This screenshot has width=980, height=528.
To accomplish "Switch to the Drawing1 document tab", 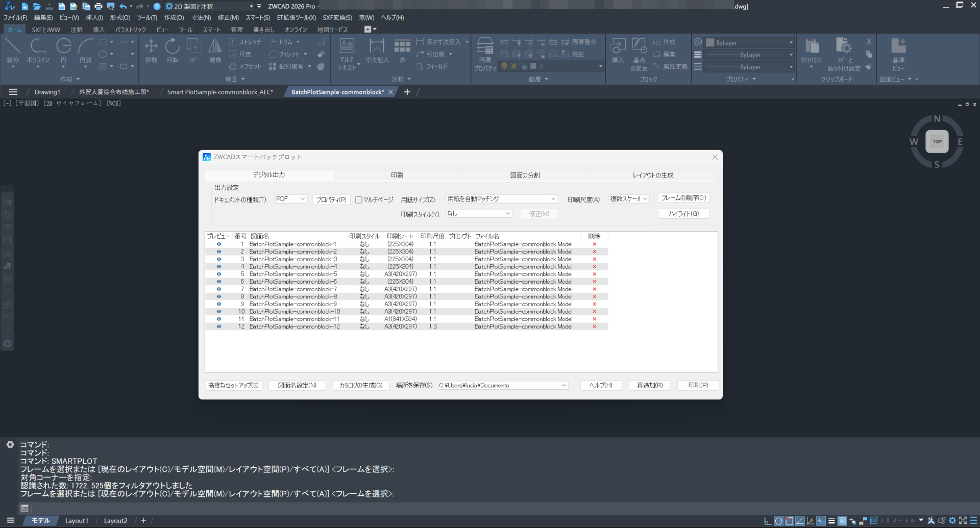I will pyautogui.click(x=47, y=92).
